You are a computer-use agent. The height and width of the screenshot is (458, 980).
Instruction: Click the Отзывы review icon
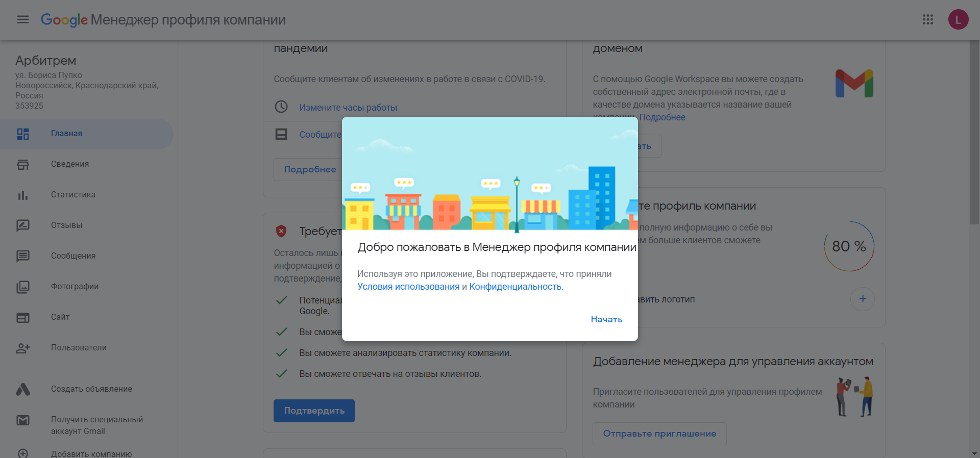[x=23, y=225]
